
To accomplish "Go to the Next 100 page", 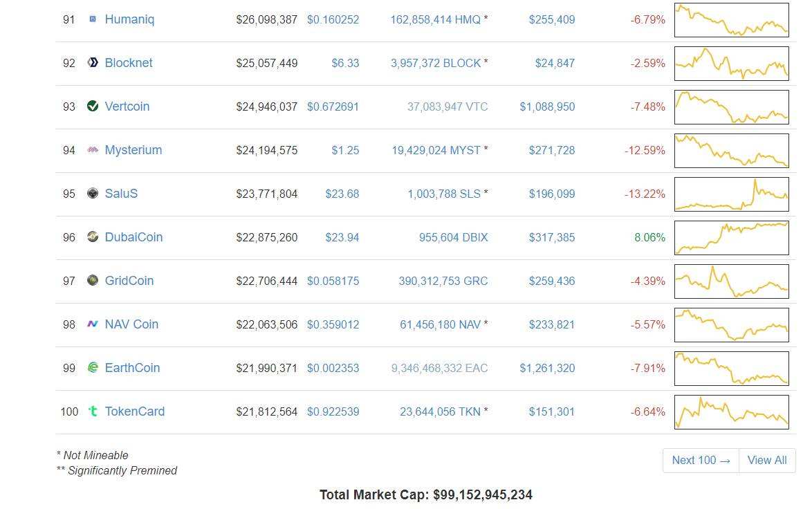I will [x=701, y=461].
